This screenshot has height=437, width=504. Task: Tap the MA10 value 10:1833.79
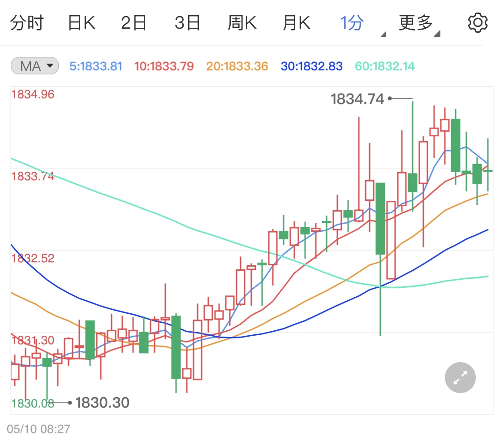[164, 66]
